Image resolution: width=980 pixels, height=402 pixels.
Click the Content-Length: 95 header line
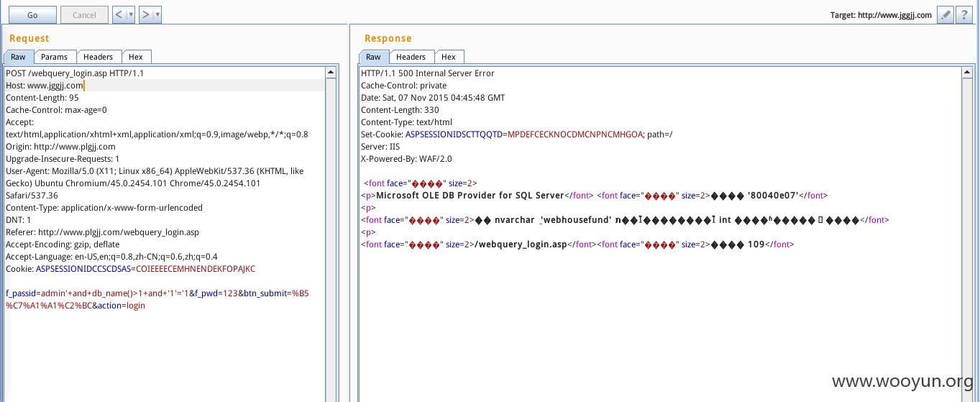(x=42, y=98)
